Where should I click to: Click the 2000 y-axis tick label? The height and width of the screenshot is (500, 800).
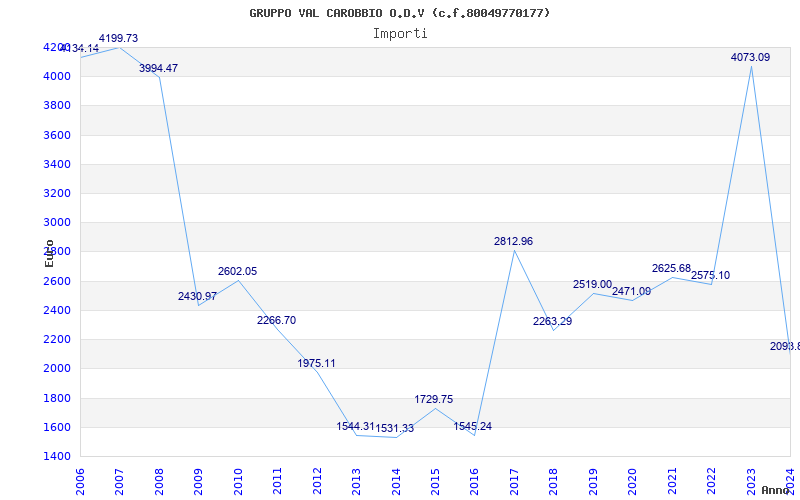coord(56,368)
